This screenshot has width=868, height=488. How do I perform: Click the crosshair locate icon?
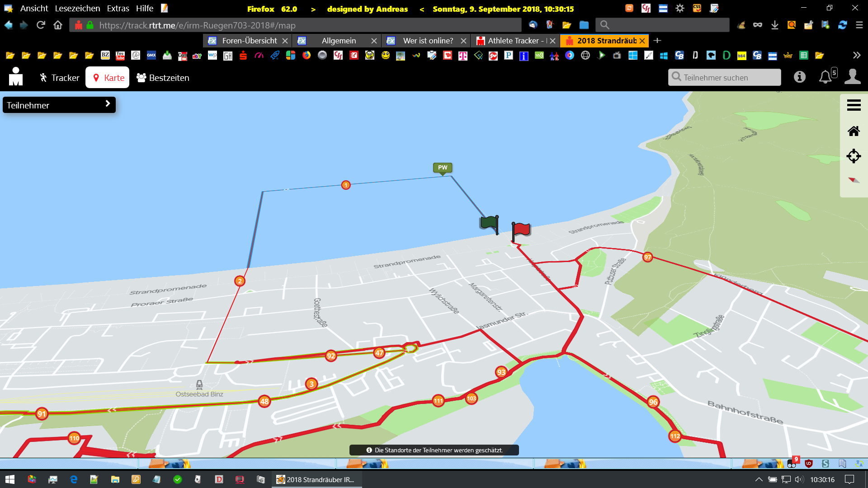pos(854,156)
